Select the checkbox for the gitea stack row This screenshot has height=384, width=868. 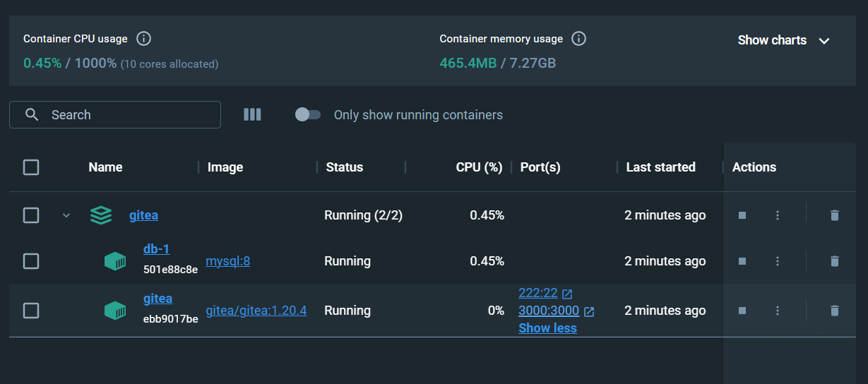(31, 215)
